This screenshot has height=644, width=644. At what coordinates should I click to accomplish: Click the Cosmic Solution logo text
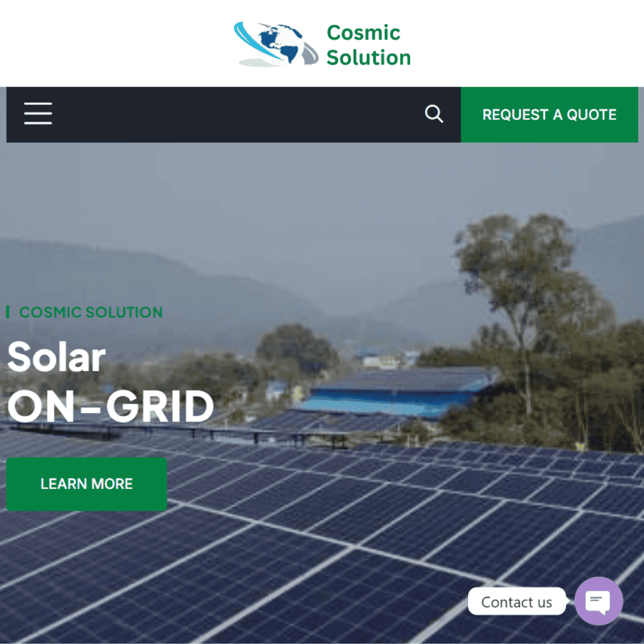369,45
